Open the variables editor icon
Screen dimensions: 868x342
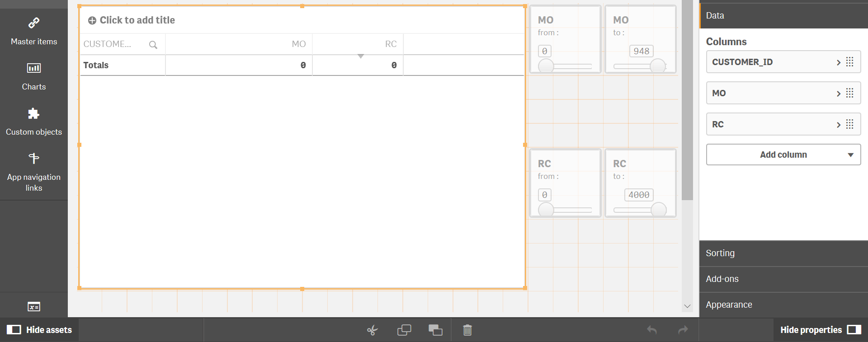tap(34, 307)
